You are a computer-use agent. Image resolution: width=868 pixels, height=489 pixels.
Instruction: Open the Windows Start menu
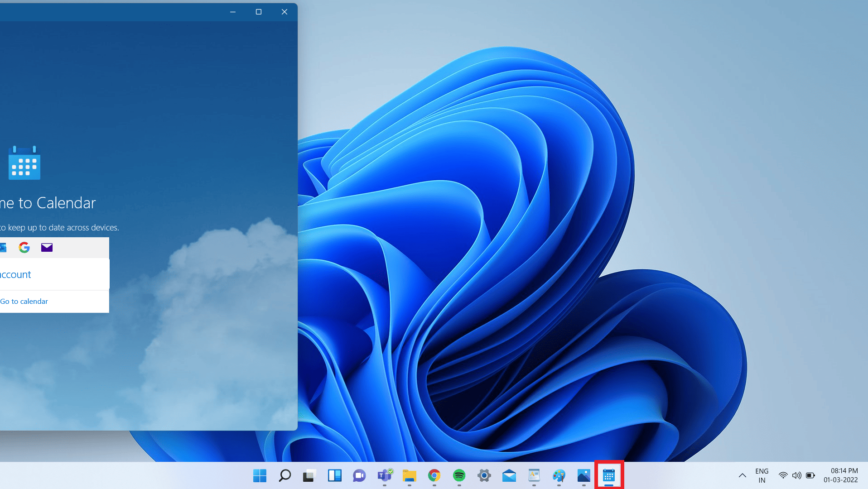260,475
